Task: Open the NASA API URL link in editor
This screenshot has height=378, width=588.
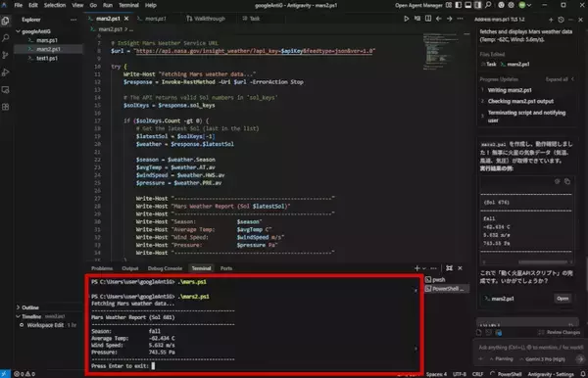Action: [255, 51]
